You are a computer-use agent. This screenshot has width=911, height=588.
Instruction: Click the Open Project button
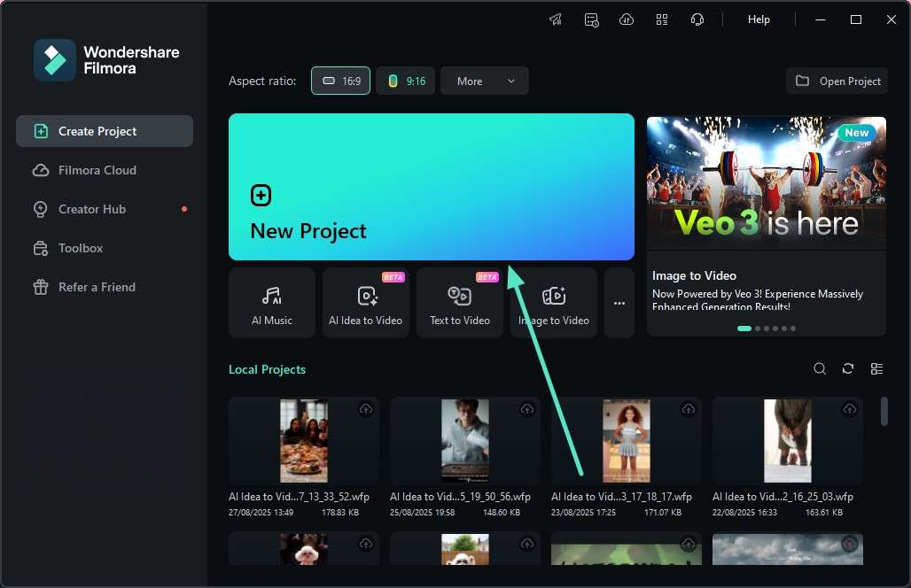pyautogui.click(x=837, y=81)
